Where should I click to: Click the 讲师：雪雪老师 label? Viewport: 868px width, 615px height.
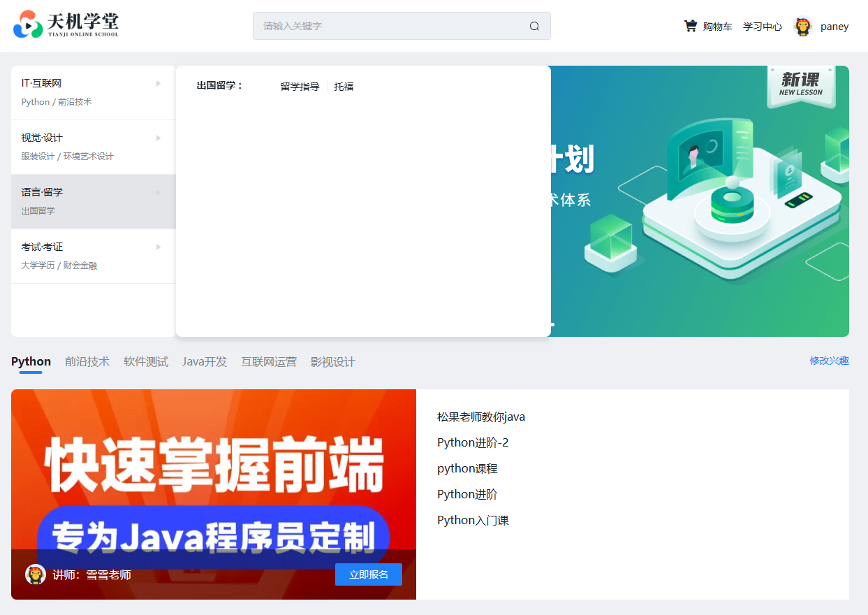91,574
